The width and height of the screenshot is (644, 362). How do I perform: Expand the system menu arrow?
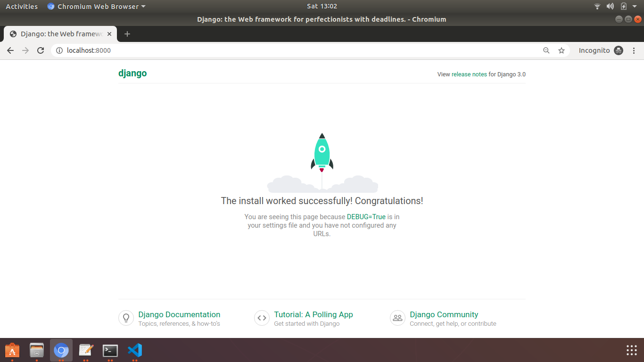click(635, 6)
